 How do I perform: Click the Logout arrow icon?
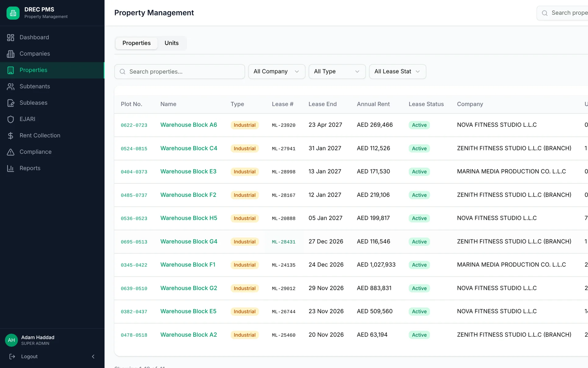point(12,356)
